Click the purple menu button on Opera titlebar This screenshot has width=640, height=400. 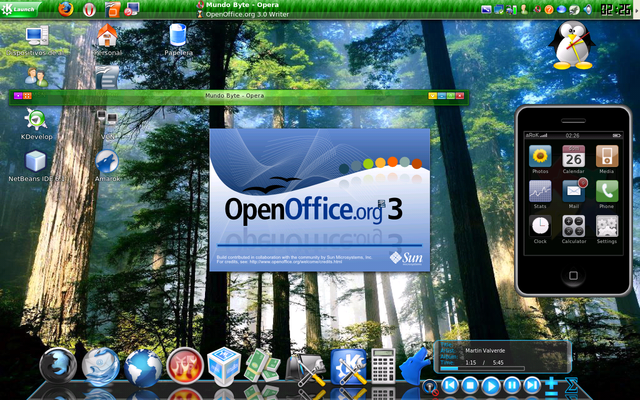click(18, 96)
